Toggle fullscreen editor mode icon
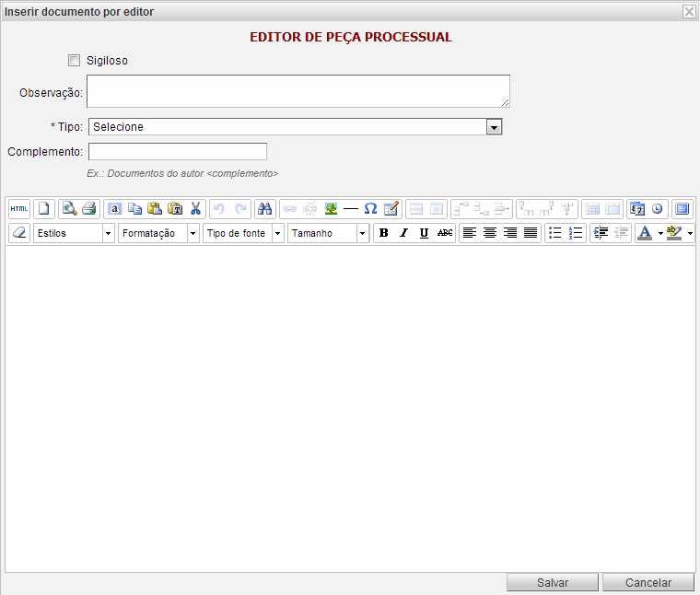This screenshot has width=700, height=595. point(682,208)
